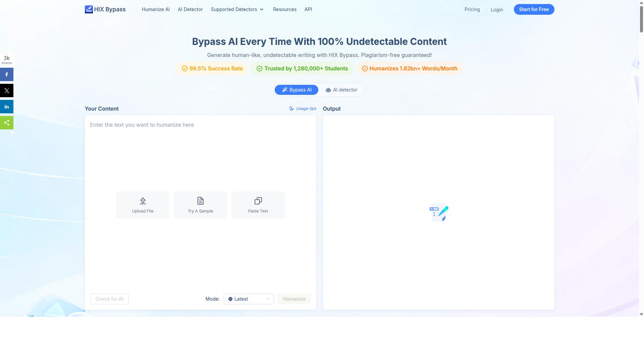Click the 99.5% Success Rate badge
The width and height of the screenshot is (644, 362).
(212, 68)
